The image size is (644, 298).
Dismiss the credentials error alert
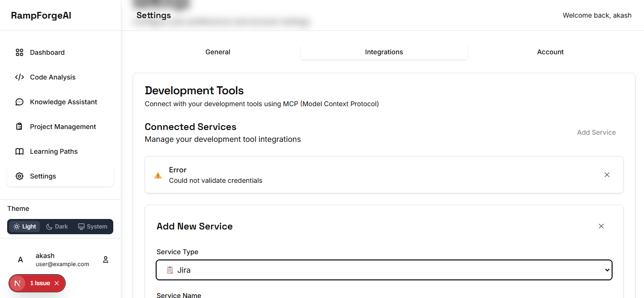pyautogui.click(x=607, y=175)
